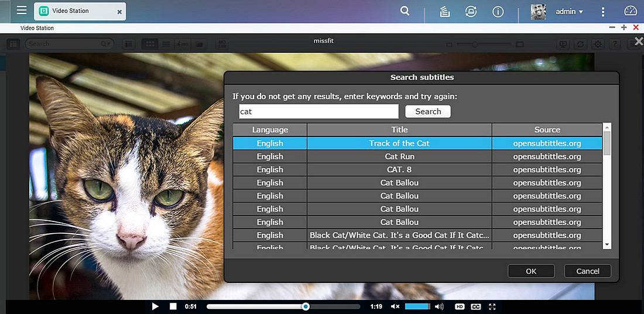
Task: Open the dashboard gauge icon
Action: tap(631, 11)
